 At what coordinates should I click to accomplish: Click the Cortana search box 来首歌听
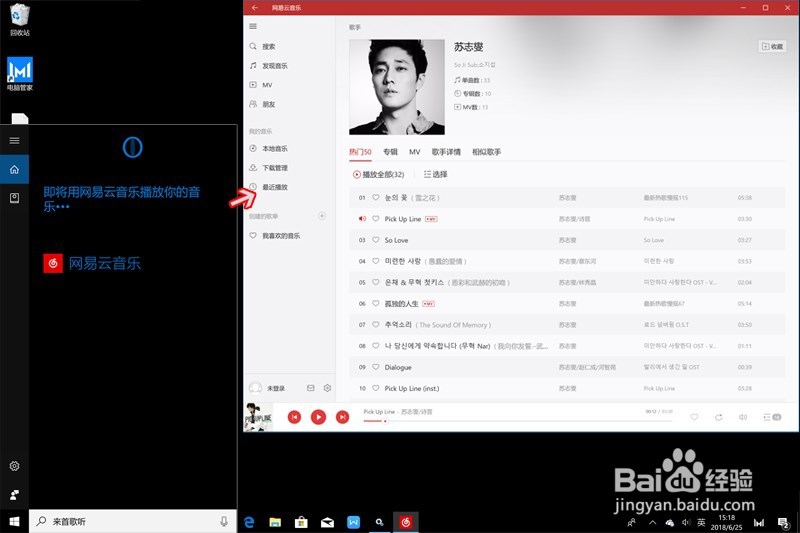pos(133,521)
